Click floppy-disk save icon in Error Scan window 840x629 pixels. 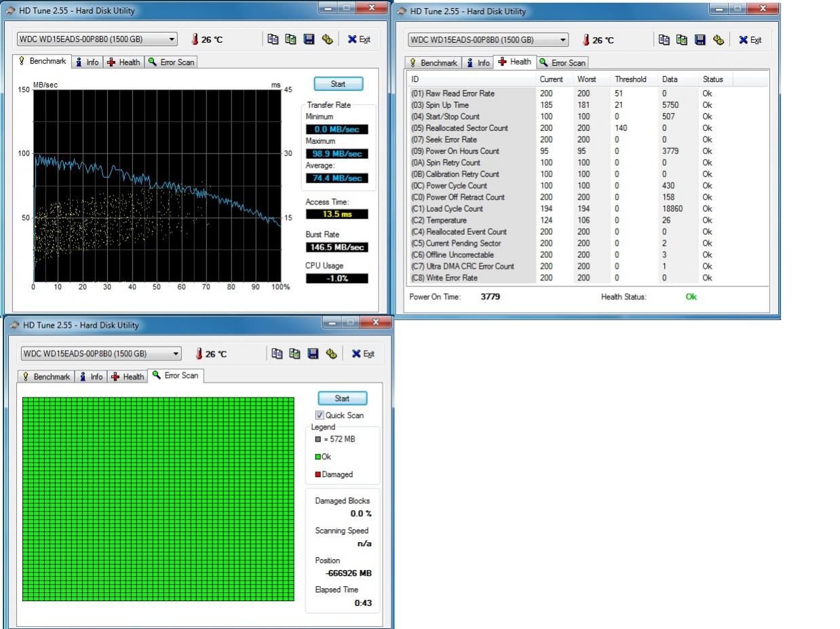313,354
